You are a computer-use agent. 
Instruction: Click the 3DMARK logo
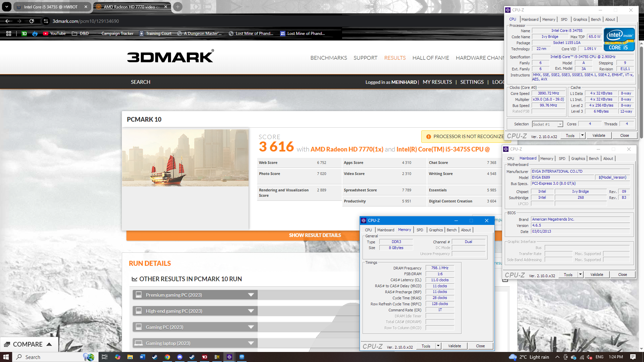[170, 56]
